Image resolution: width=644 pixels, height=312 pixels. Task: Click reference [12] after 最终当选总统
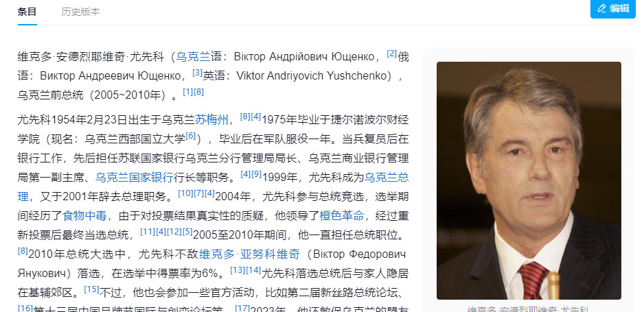coord(174,232)
